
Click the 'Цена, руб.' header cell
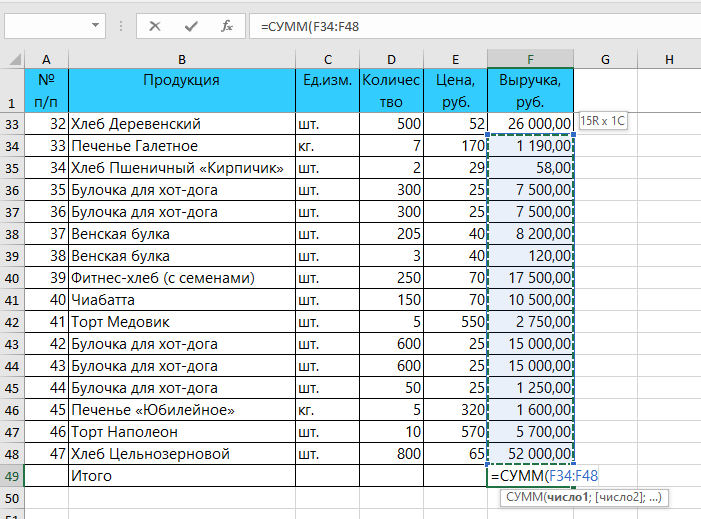tap(455, 90)
